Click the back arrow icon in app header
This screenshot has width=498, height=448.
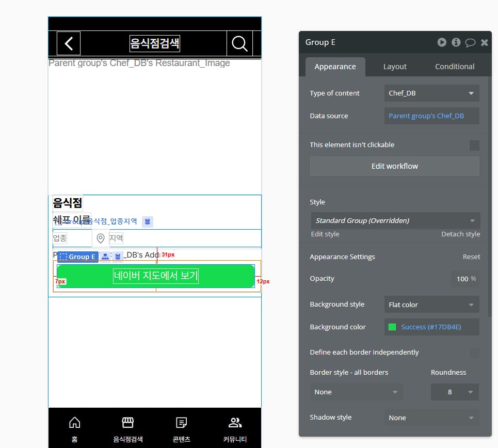click(69, 43)
